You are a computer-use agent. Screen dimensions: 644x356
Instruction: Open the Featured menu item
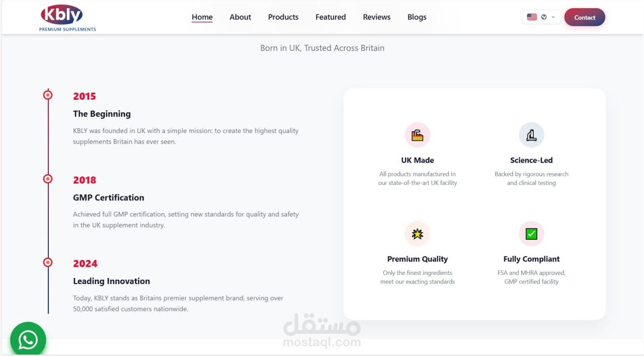pyautogui.click(x=331, y=17)
